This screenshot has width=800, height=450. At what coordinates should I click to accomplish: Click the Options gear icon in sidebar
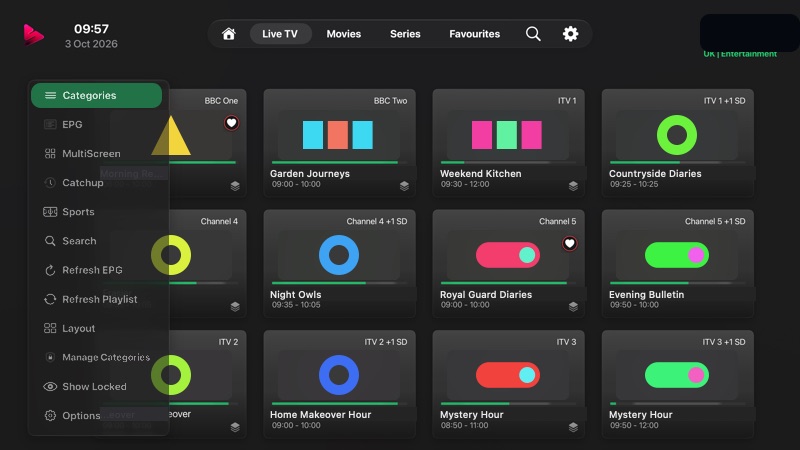coord(50,415)
